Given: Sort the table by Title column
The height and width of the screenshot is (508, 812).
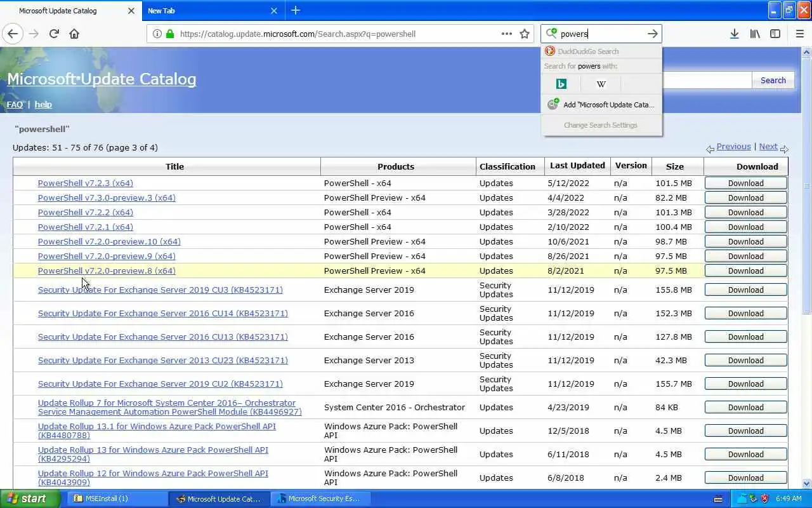Looking at the screenshot, I should pos(174,166).
